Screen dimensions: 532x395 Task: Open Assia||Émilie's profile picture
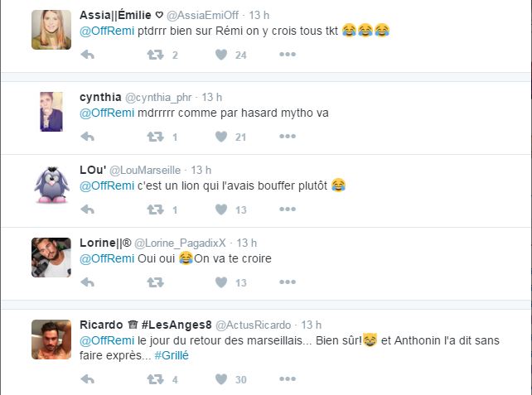[x=51, y=30]
